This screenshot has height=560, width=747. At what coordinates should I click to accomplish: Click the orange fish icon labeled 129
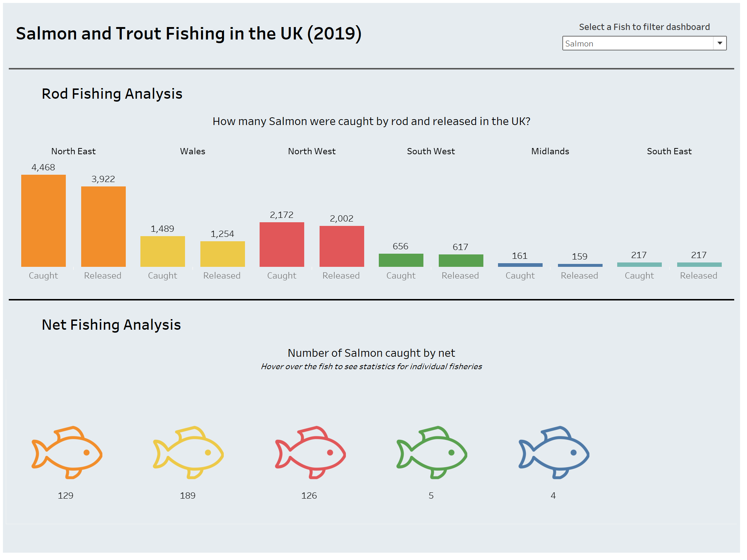point(67,452)
